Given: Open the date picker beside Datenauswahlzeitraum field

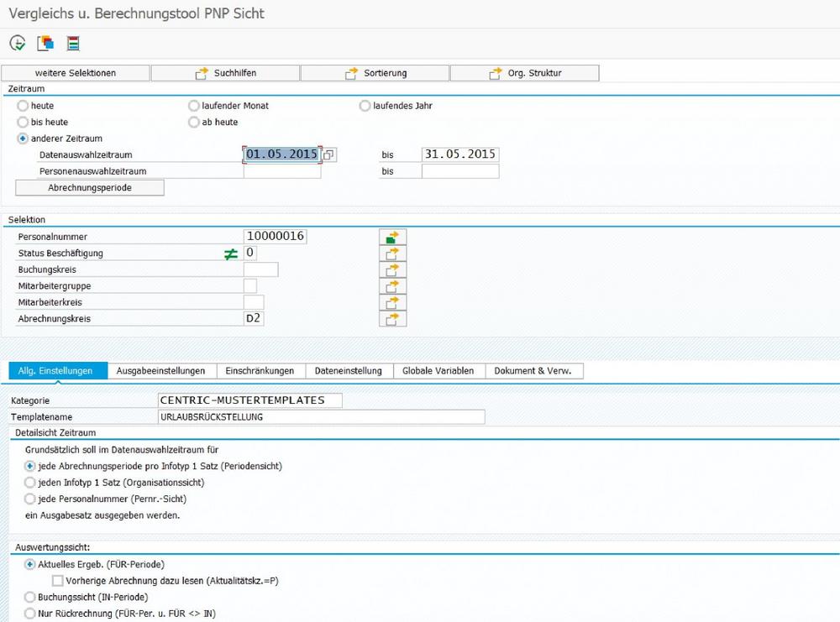Looking at the screenshot, I should pyautogui.click(x=328, y=154).
